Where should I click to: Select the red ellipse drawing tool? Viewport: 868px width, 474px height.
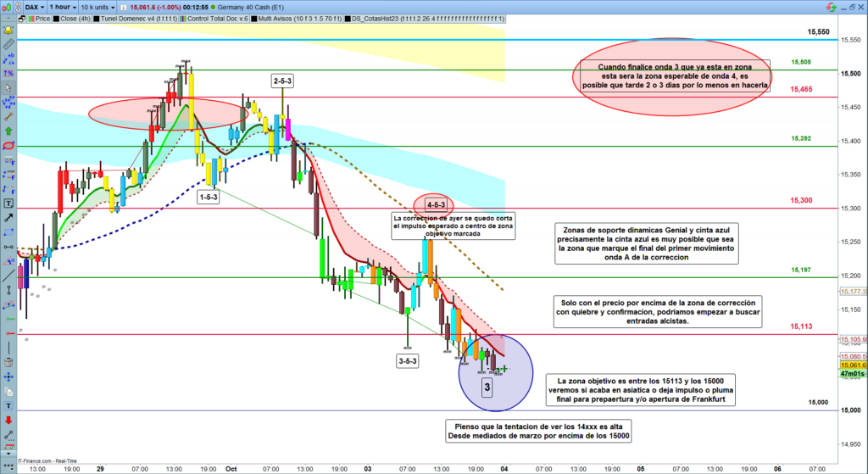coord(8,145)
